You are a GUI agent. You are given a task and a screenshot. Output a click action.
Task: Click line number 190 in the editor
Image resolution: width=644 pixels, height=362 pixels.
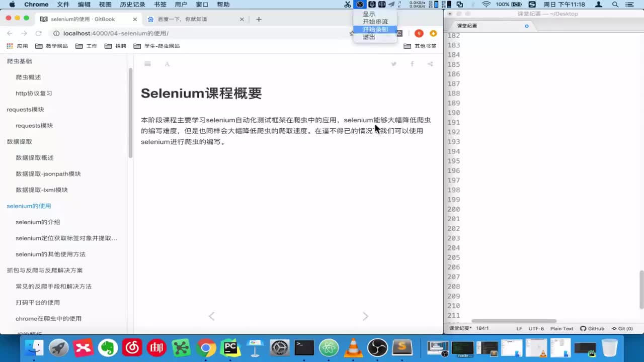point(453,113)
